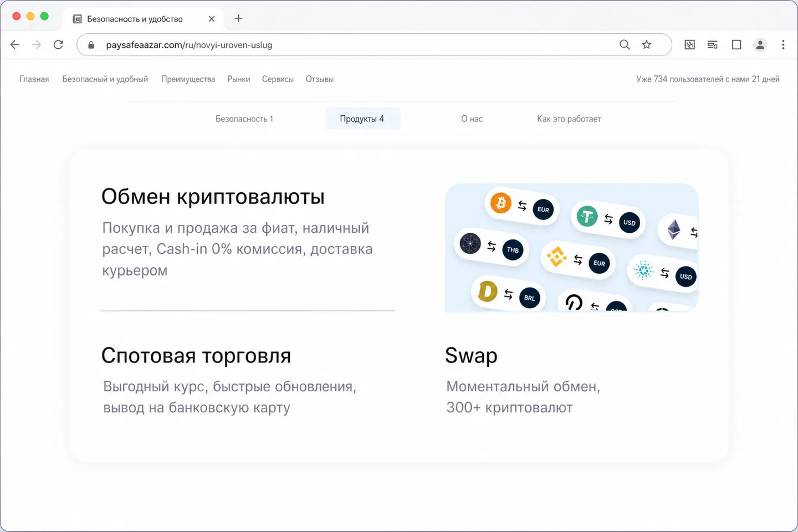Click the magnifier icon in the address bar
This screenshot has height=532, width=798.
625,45
